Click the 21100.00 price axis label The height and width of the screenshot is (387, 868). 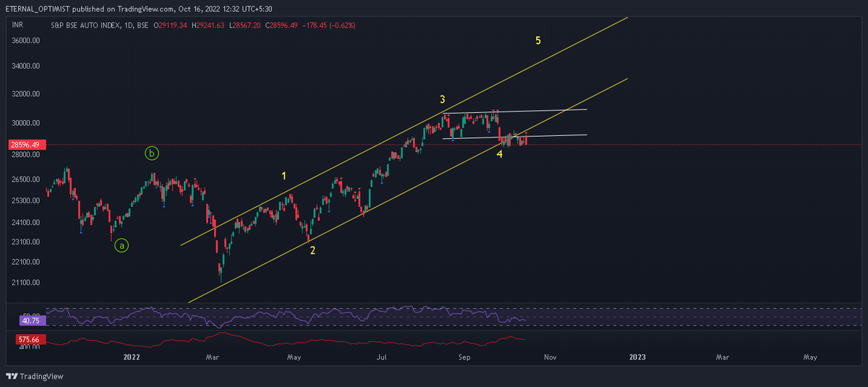pos(26,284)
